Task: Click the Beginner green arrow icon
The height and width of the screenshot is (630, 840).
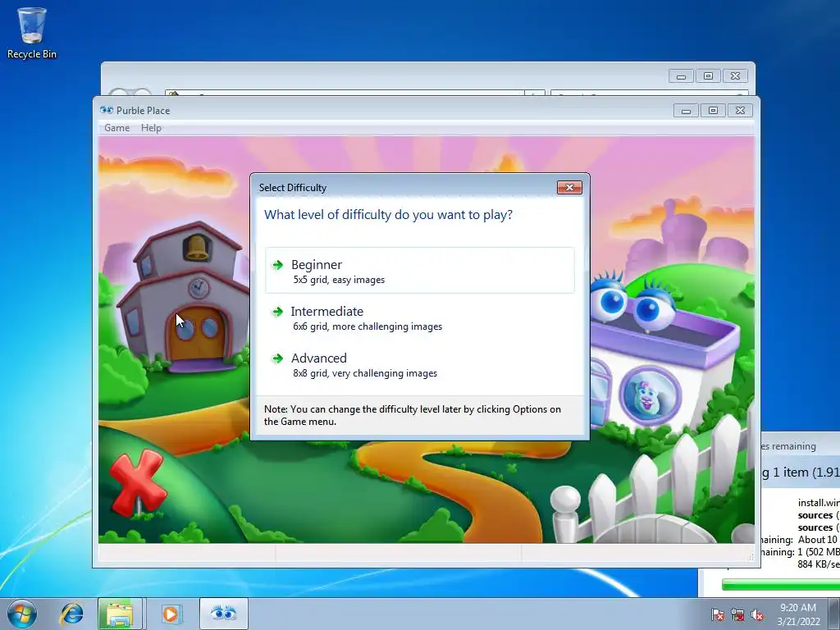Action: [277, 265]
